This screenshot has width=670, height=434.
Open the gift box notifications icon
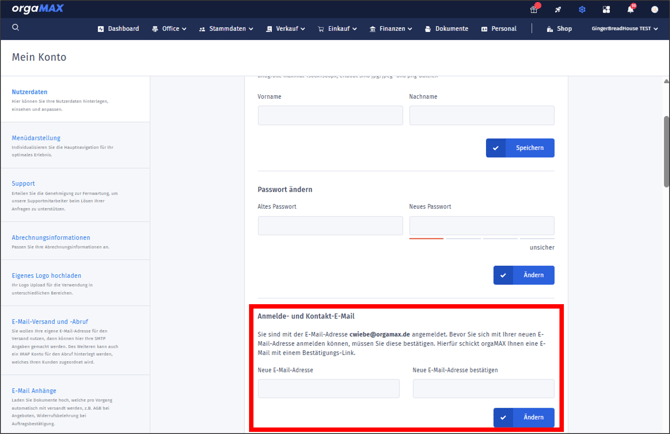click(534, 9)
